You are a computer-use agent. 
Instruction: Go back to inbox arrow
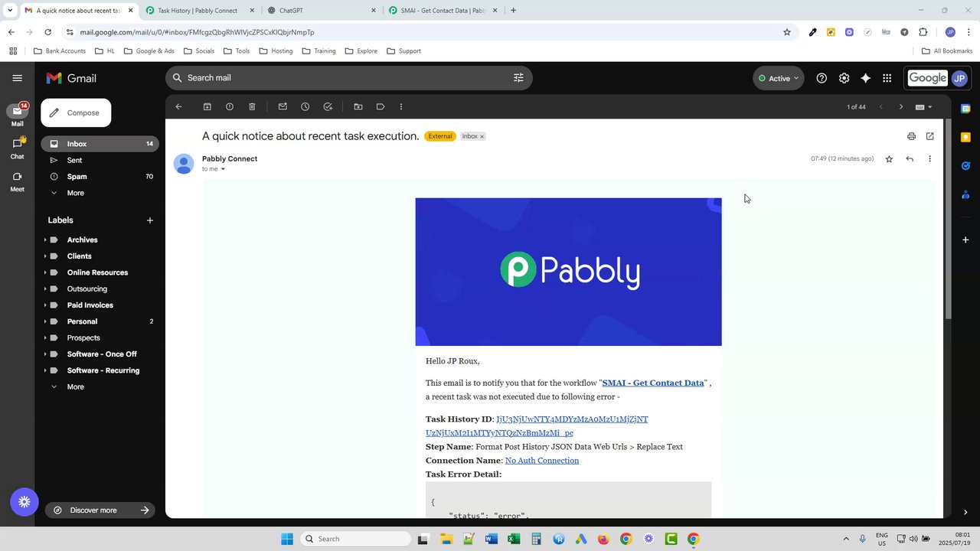coord(178,107)
